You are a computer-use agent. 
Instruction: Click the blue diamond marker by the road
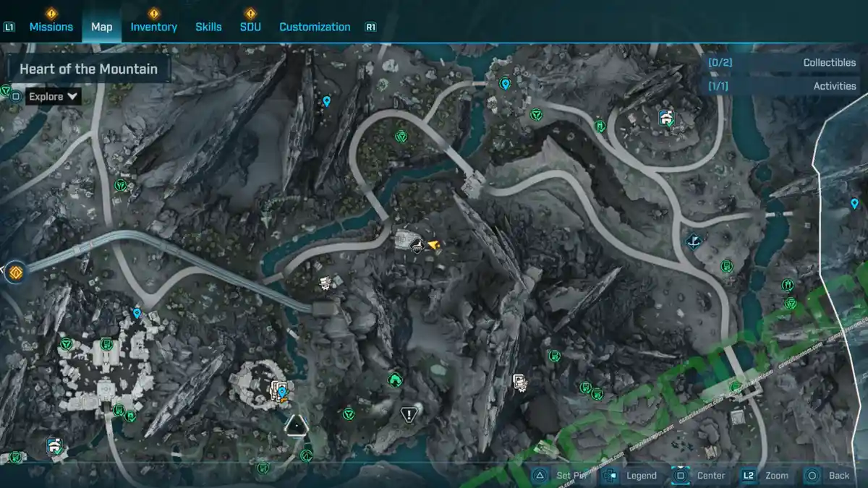[694, 241]
